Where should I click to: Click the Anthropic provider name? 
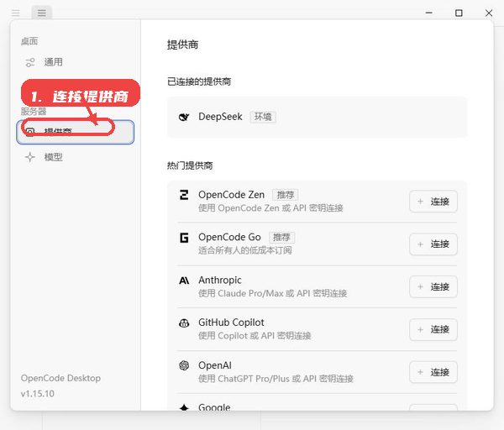coord(220,281)
